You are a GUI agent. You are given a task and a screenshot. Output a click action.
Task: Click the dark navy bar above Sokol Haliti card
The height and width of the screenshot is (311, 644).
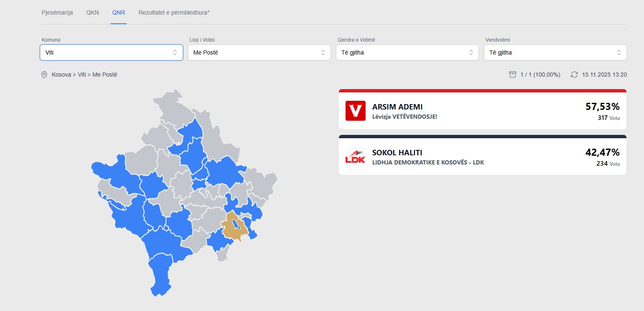click(482, 137)
